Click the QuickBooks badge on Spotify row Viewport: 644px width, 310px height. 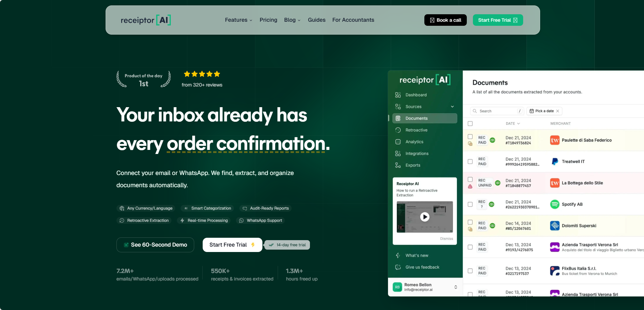(491, 204)
